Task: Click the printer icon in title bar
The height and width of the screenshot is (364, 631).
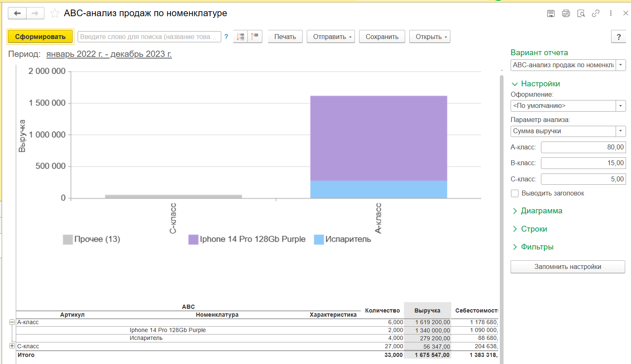Action: click(x=566, y=13)
